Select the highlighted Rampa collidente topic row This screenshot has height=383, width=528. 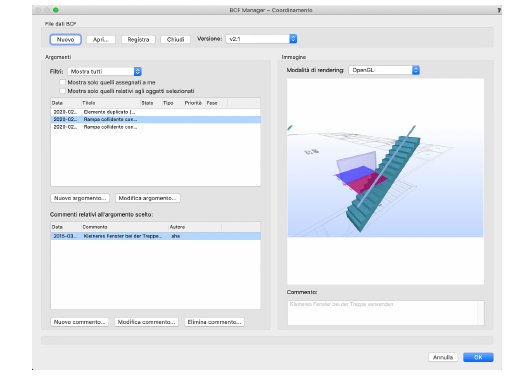tap(156, 120)
